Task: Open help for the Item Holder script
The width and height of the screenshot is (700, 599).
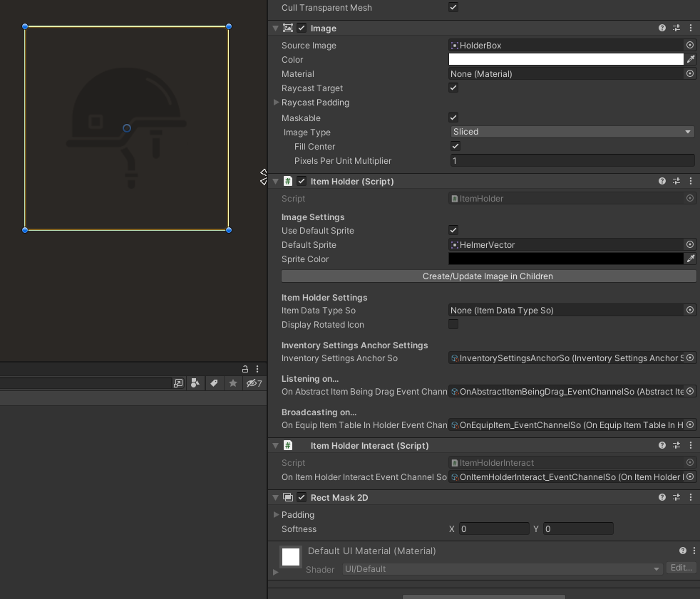Action: click(662, 181)
